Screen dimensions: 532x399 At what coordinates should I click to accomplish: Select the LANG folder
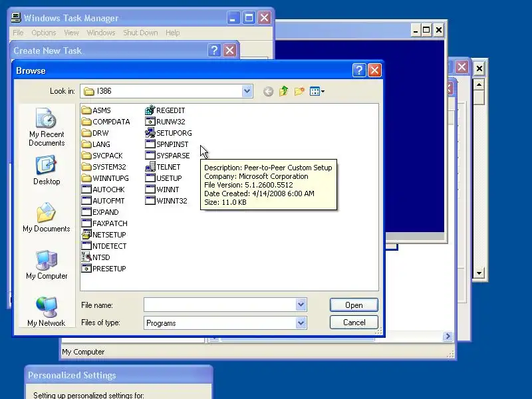[x=96, y=144]
